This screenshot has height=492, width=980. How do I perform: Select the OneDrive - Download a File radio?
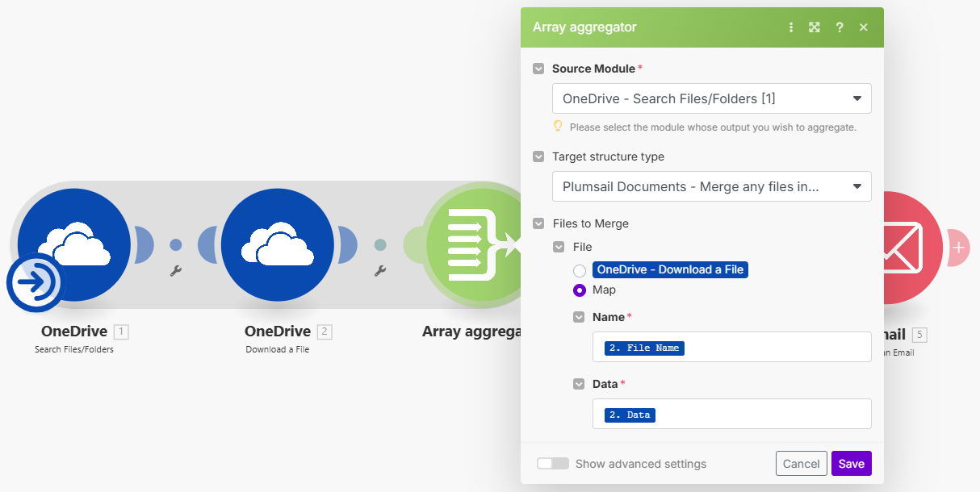point(580,271)
